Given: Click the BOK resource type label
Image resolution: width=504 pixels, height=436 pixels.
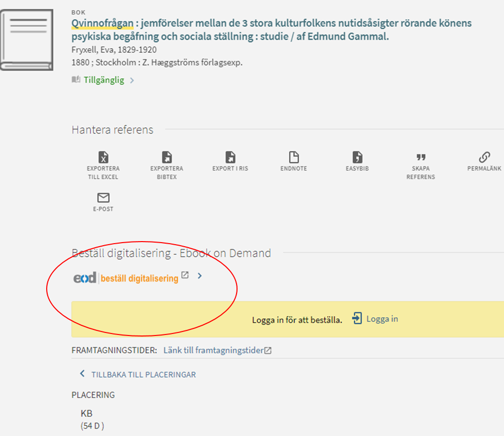Looking at the screenshot, I should [78, 13].
